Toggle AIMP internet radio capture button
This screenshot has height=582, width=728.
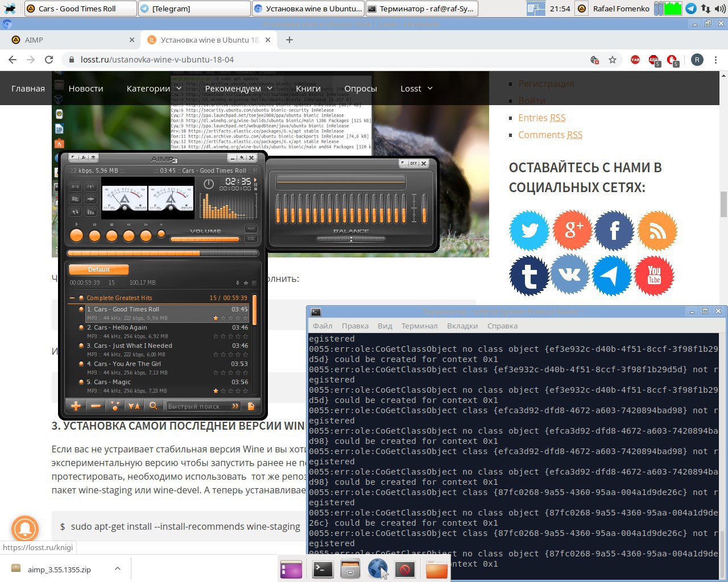[x=90, y=186]
